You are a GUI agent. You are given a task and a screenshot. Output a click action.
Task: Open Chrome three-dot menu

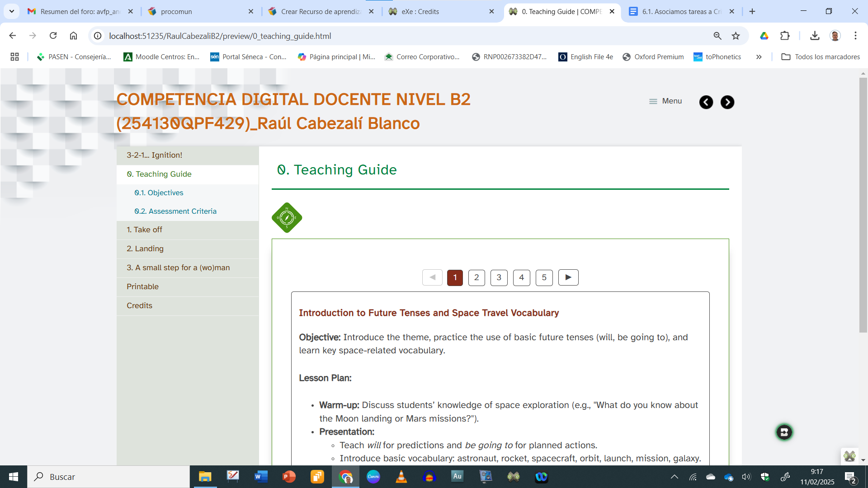coord(855,36)
